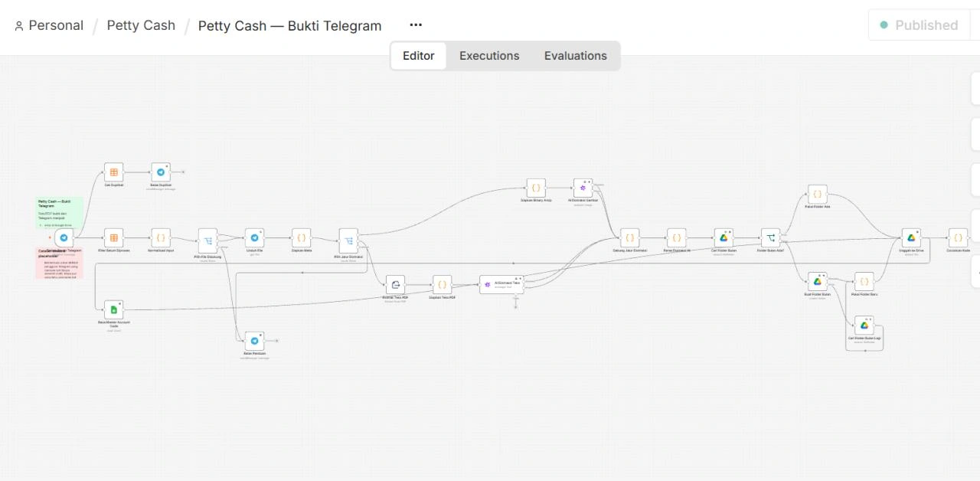The height and width of the screenshot is (481, 980).
Task: Select the green Petty Cash sticky note
Action: click(60, 212)
